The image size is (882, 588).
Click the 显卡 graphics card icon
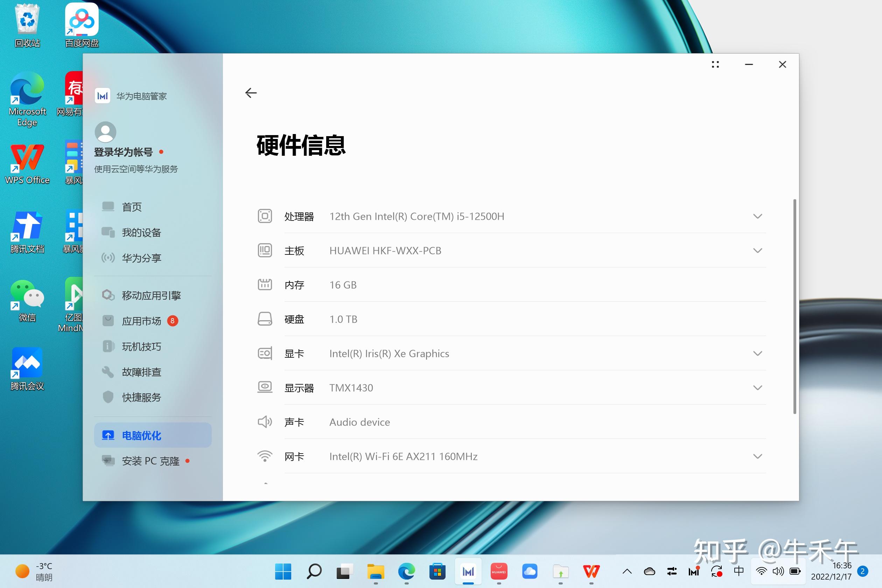(265, 353)
